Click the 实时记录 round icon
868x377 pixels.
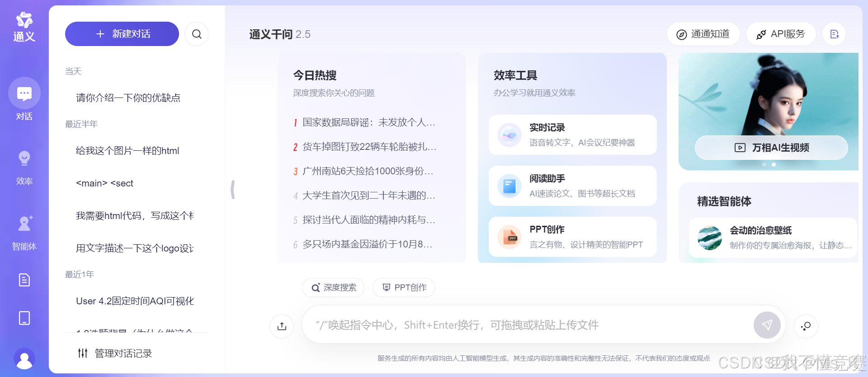509,135
